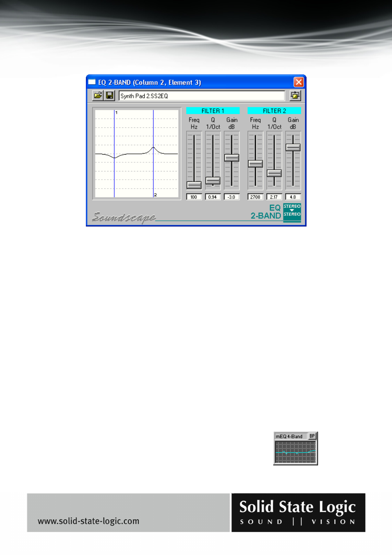Click the Filter 1 Freq slider handle
Image resolution: width=392 pixels, height=555 pixels.
[x=194, y=185]
